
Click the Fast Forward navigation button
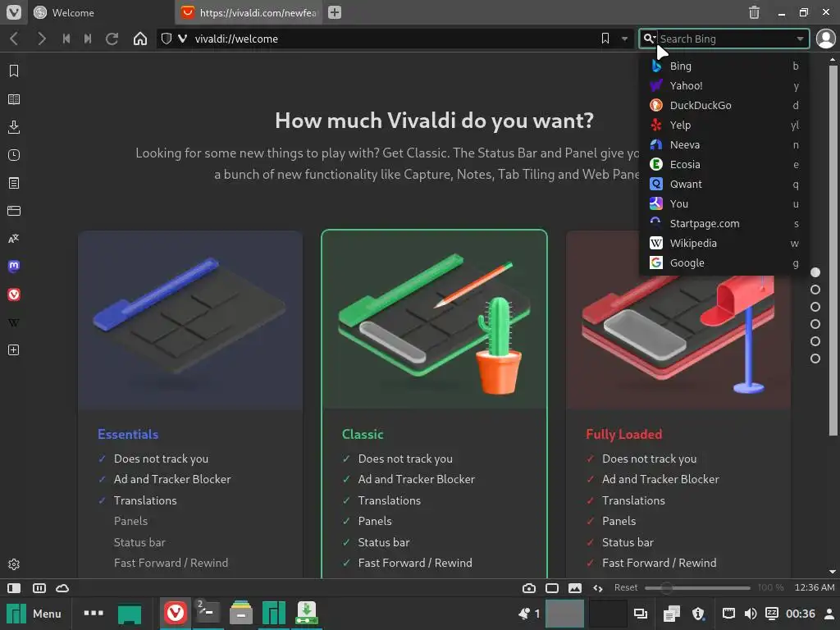[x=88, y=39]
